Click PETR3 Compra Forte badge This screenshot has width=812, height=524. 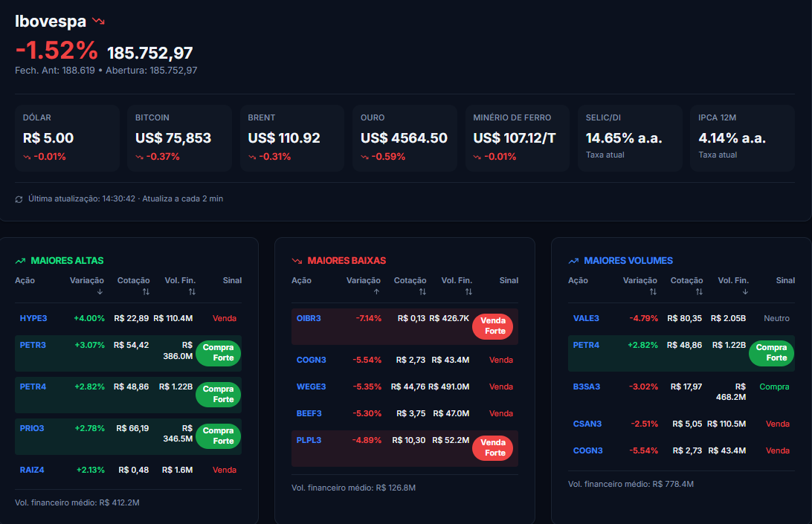coord(219,353)
